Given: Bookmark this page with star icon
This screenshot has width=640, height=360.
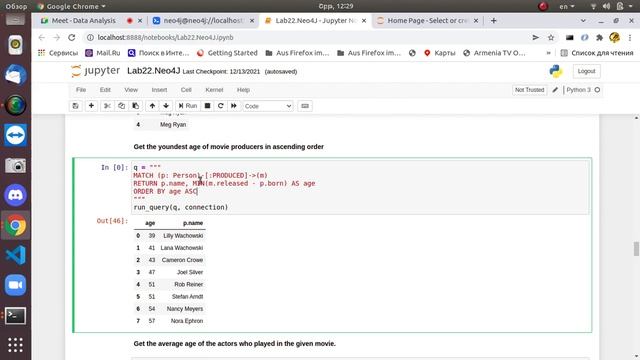Looking at the screenshot, I should [551, 38].
